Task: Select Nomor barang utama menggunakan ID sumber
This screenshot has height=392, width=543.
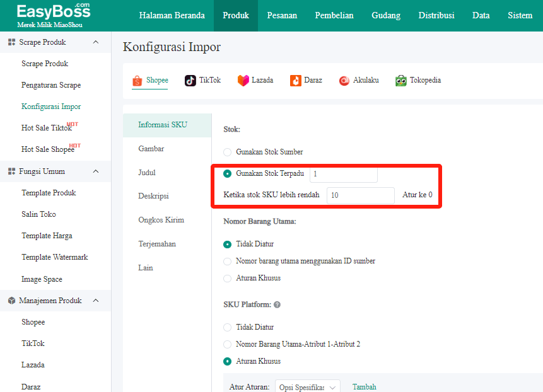Action: [227, 261]
